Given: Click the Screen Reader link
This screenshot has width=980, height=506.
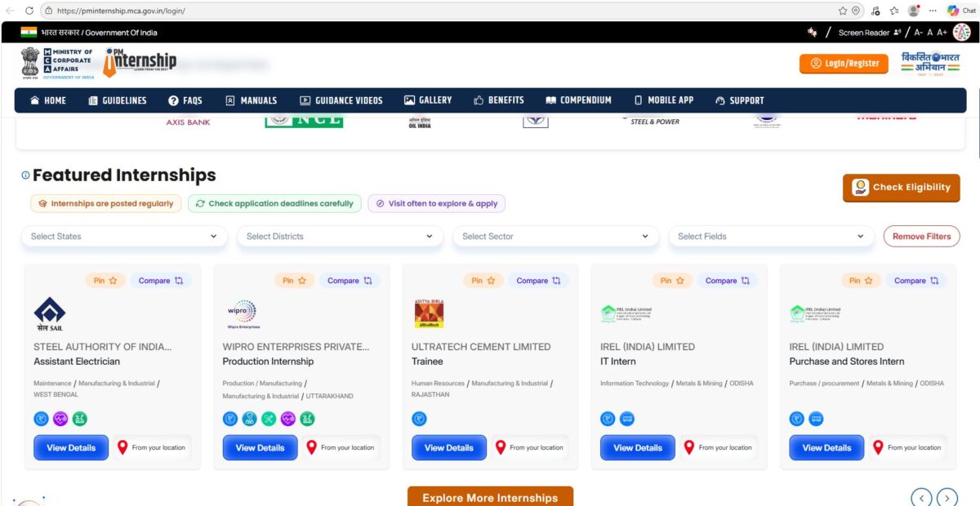Looking at the screenshot, I should (870, 33).
